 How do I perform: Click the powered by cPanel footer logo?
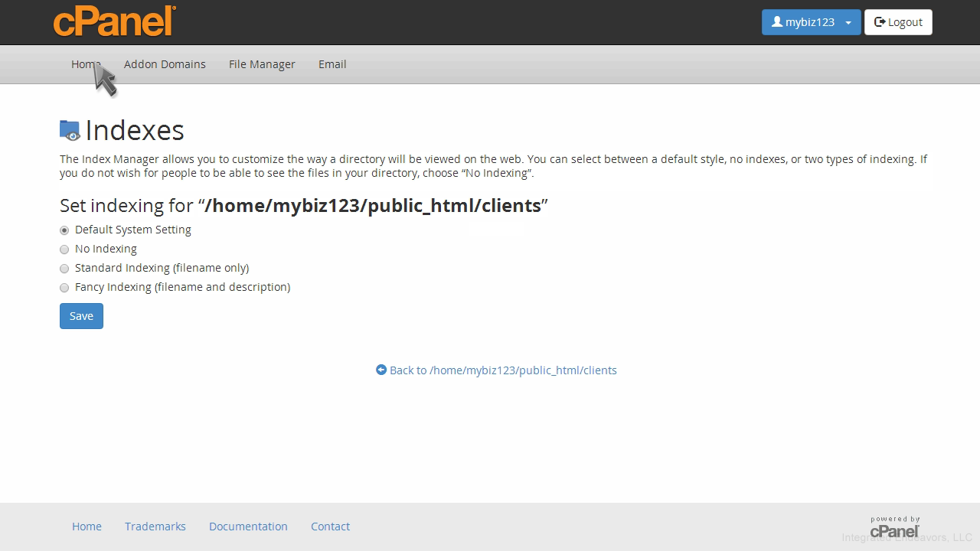894,527
